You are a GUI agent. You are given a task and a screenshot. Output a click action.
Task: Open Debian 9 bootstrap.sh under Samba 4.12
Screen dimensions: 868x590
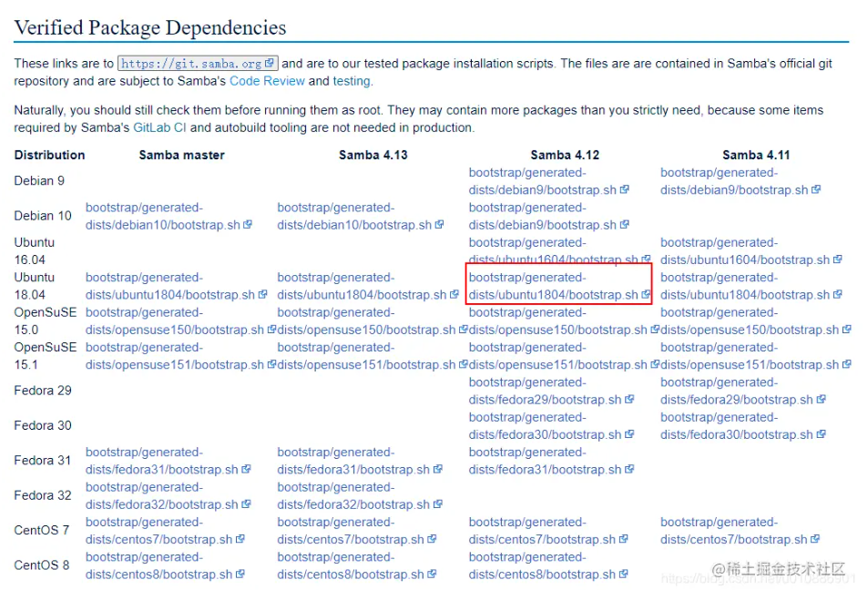(x=548, y=181)
